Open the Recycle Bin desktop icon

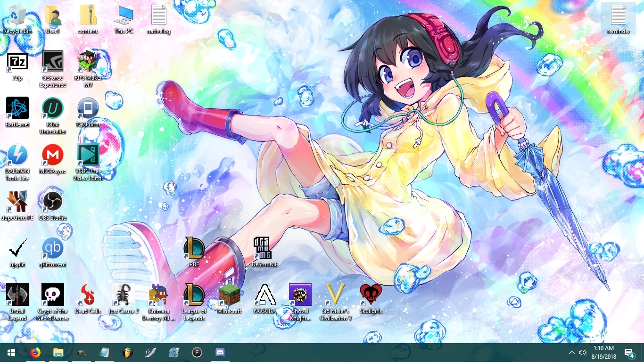click(17, 19)
